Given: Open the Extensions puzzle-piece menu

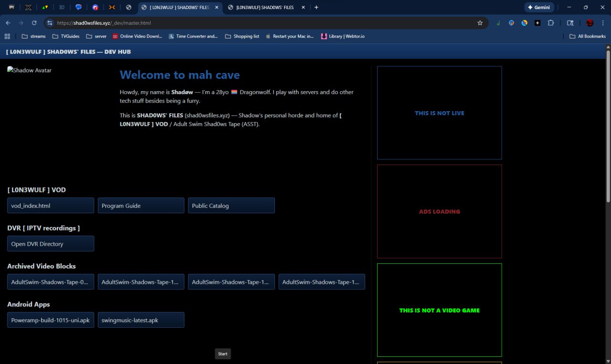Looking at the screenshot, I should point(550,23).
